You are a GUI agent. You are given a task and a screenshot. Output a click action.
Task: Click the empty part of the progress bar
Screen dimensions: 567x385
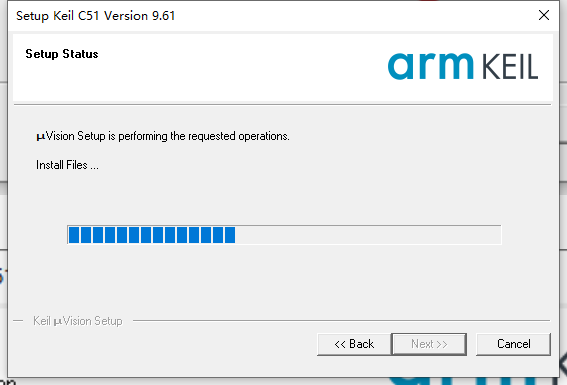coord(368,235)
